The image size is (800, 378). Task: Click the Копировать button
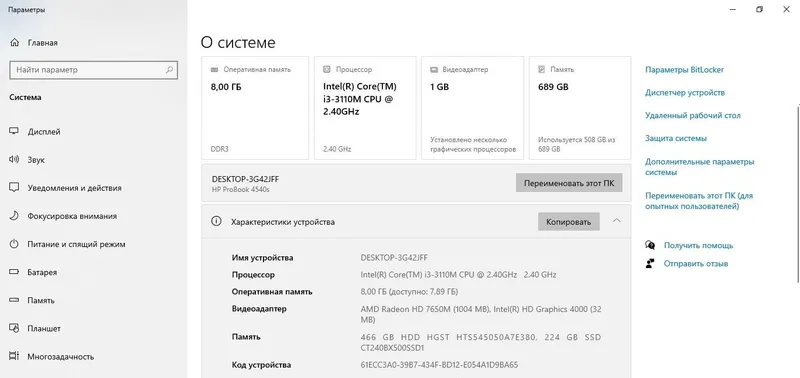(568, 222)
